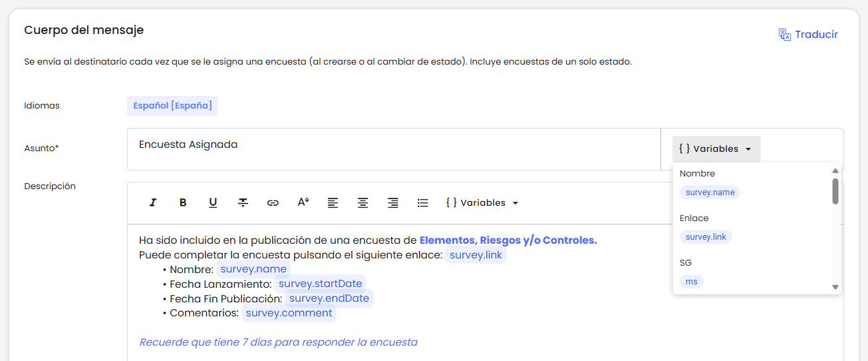Collapse the Variables dropdown next to Asunto
Viewport: 868px width, 361px height.
coord(716,149)
